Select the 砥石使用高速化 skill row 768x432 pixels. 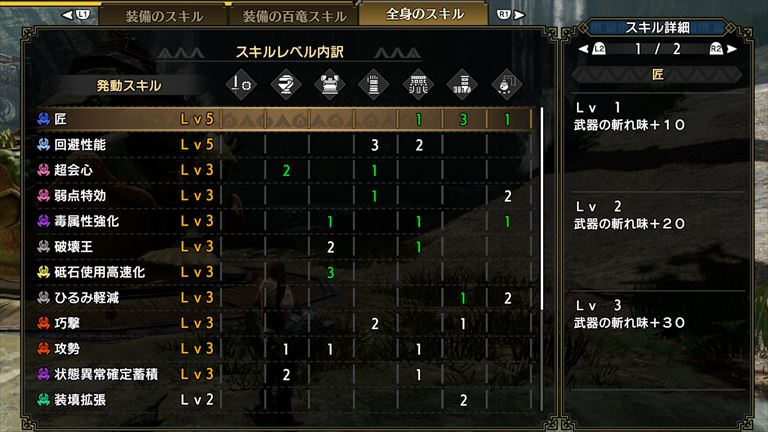click(284, 272)
